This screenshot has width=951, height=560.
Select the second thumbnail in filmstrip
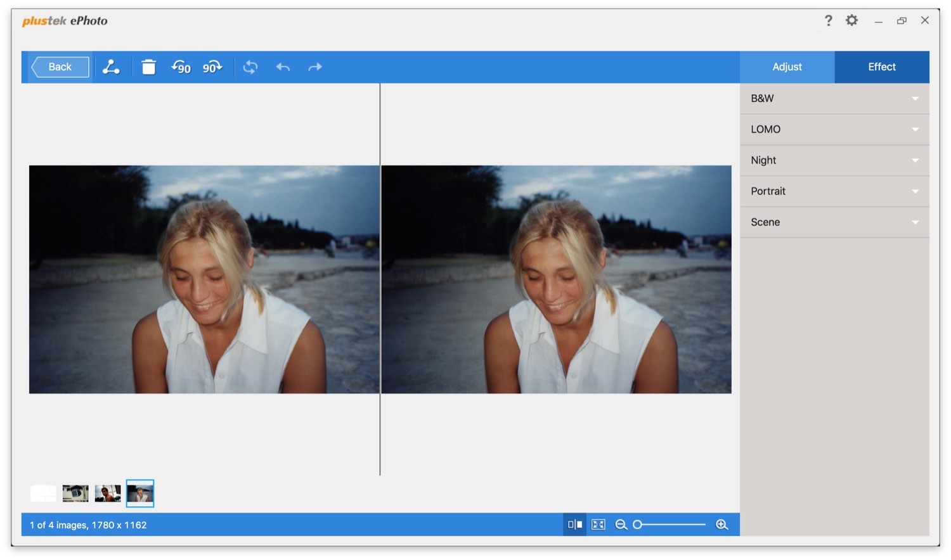tap(75, 493)
